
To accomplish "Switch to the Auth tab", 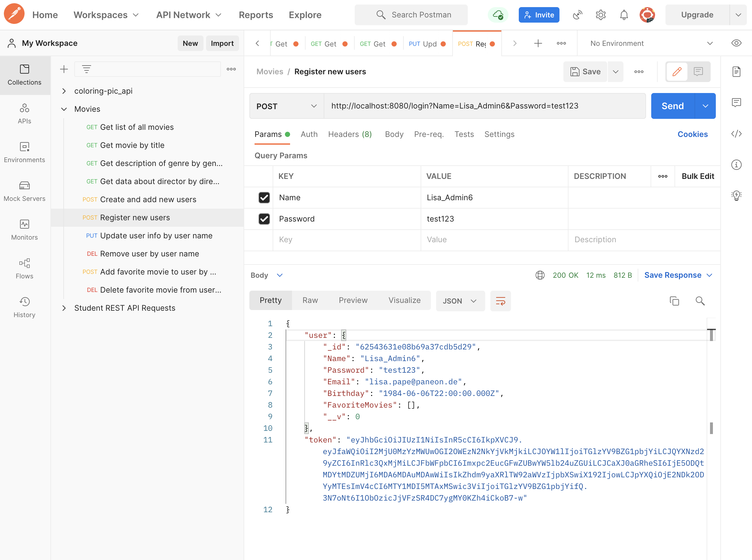I will [309, 134].
